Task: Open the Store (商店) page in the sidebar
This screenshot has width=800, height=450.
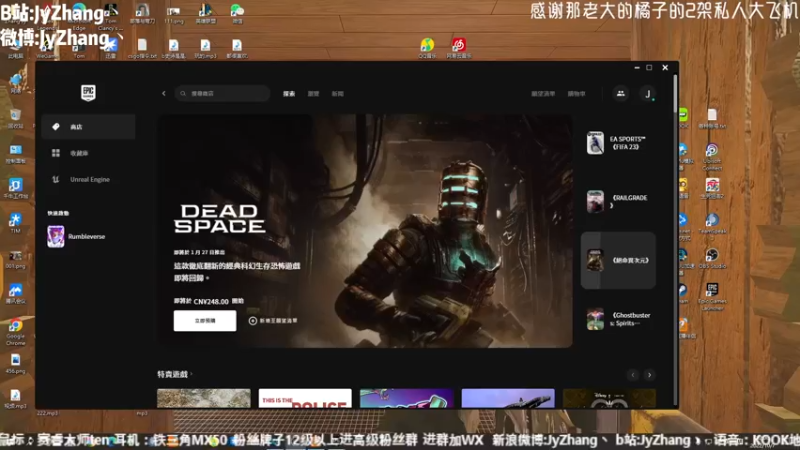Action: [88, 127]
